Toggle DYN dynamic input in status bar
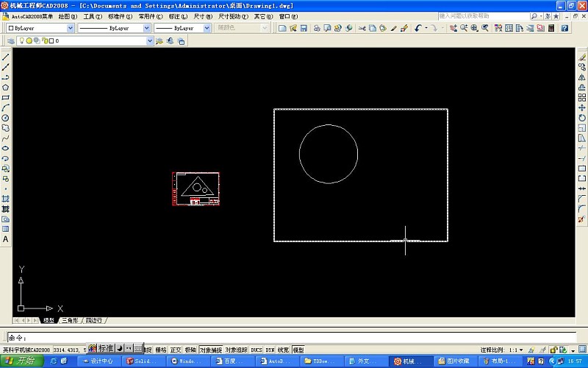Viewport: 588px width, 368px height. 270,350
